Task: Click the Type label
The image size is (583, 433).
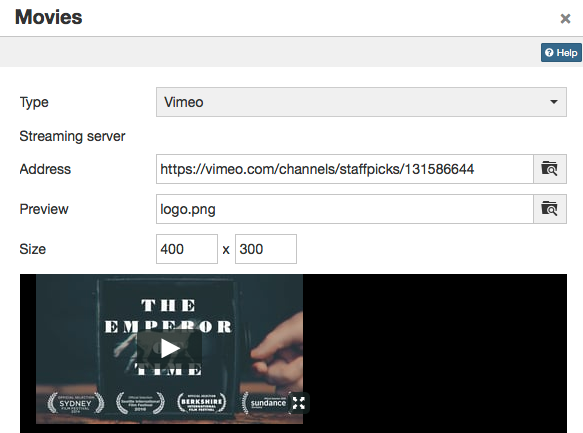Action: (x=34, y=102)
